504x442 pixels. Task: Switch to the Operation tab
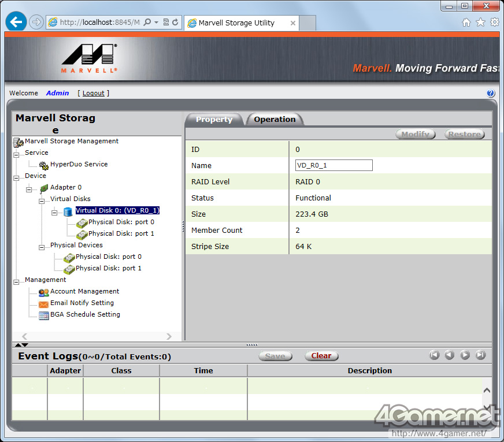pos(275,120)
